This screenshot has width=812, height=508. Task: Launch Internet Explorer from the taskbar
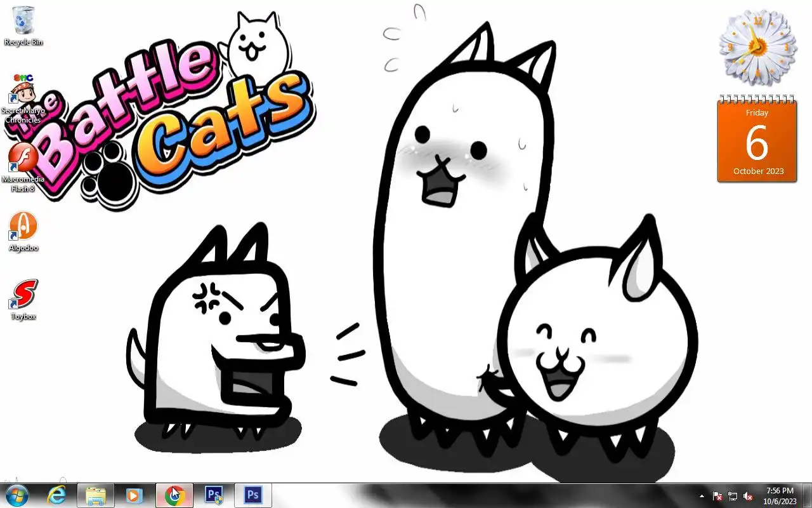click(56, 495)
